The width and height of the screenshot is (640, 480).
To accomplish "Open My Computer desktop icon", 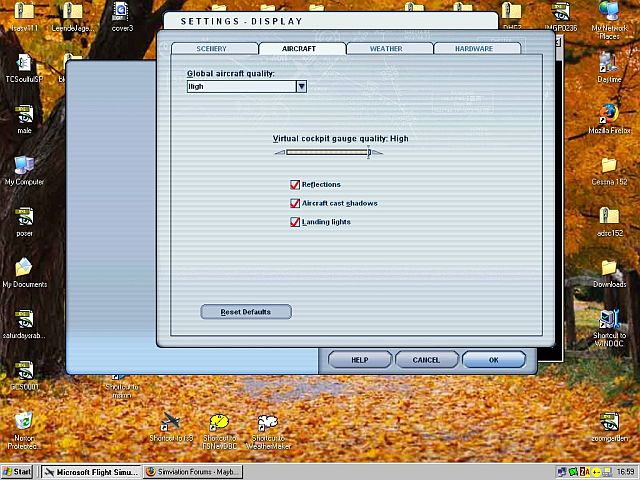I will (24, 165).
